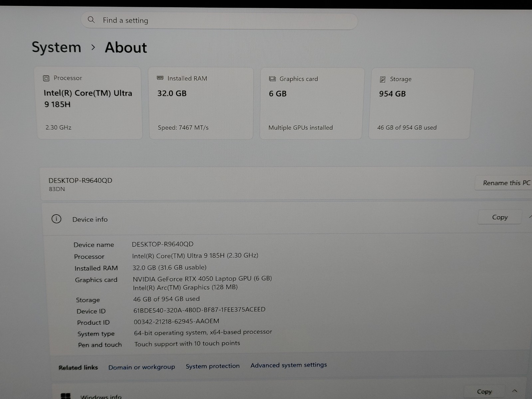Copy the Device info details

pyautogui.click(x=500, y=217)
